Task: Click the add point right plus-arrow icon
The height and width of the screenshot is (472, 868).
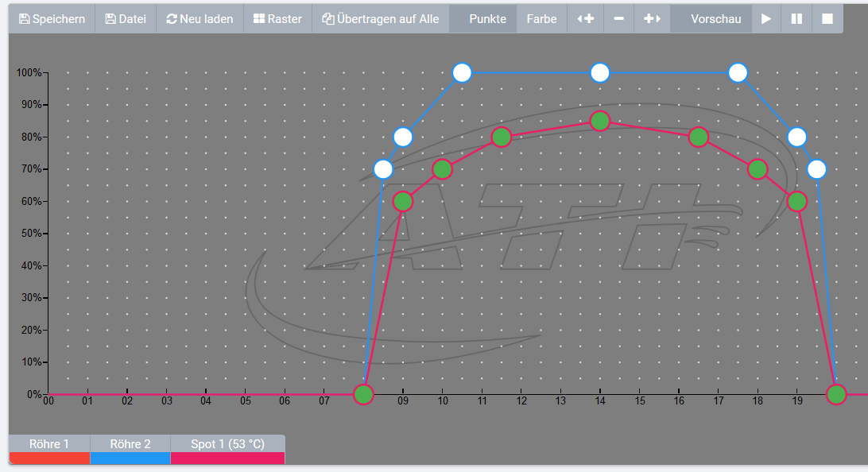Action: pyautogui.click(x=652, y=18)
